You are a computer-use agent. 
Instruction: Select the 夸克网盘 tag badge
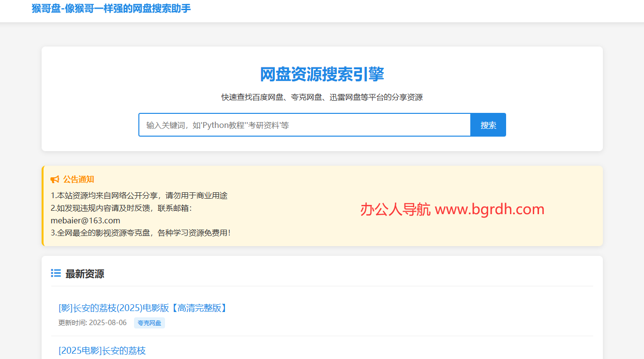click(x=150, y=323)
